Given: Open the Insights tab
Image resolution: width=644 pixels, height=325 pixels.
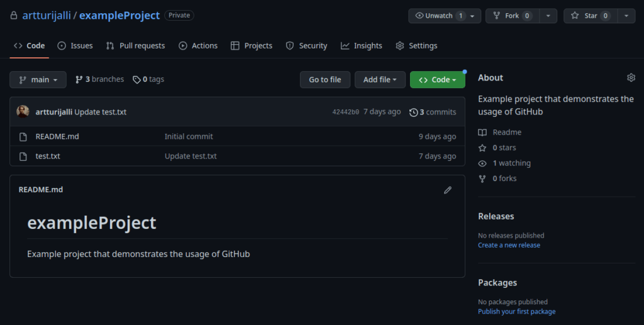Looking at the screenshot, I should coord(362,45).
